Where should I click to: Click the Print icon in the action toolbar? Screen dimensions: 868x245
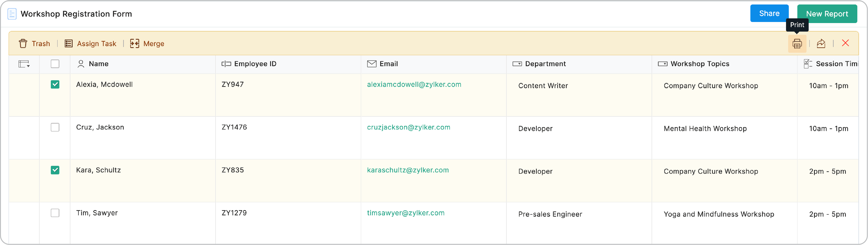pyautogui.click(x=797, y=43)
